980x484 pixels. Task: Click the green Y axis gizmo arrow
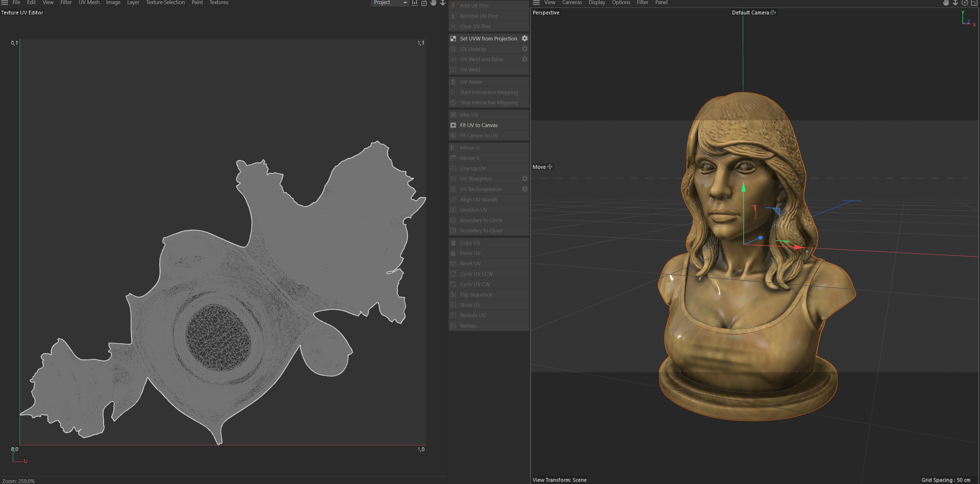pyautogui.click(x=743, y=188)
